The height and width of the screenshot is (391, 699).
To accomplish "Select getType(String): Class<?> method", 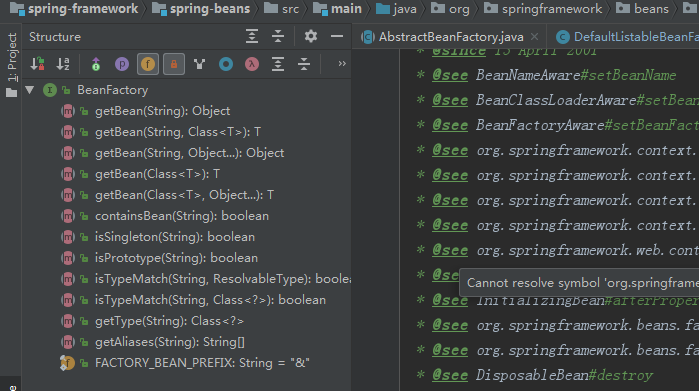I will (169, 321).
